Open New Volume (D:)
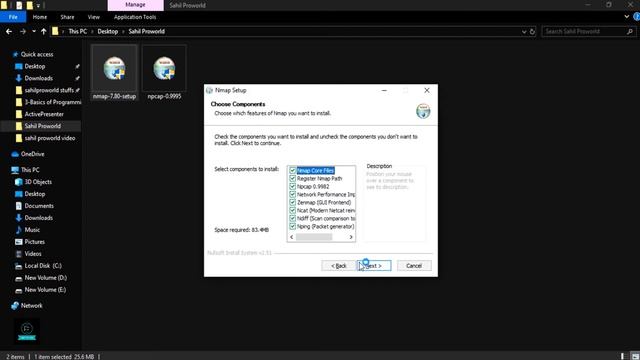Image resolution: width=640 pixels, height=360 pixels. point(45,278)
